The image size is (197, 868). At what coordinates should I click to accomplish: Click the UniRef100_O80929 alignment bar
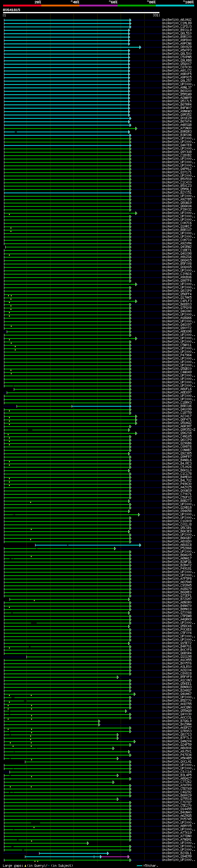pyautogui.click(x=72, y=47)
